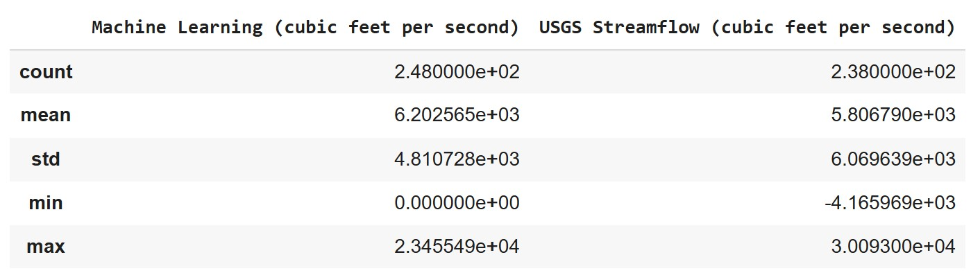
Task: Click the USGS Streamflow column header
Action: [x=747, y=28]
